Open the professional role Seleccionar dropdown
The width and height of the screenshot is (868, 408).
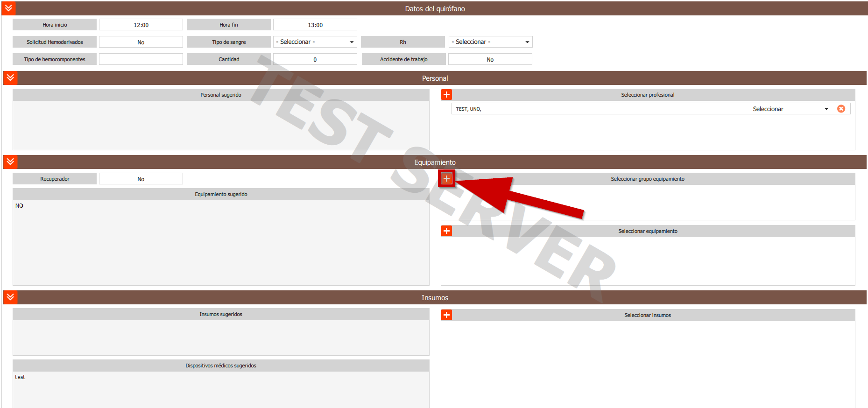click(x=790, y=109)
